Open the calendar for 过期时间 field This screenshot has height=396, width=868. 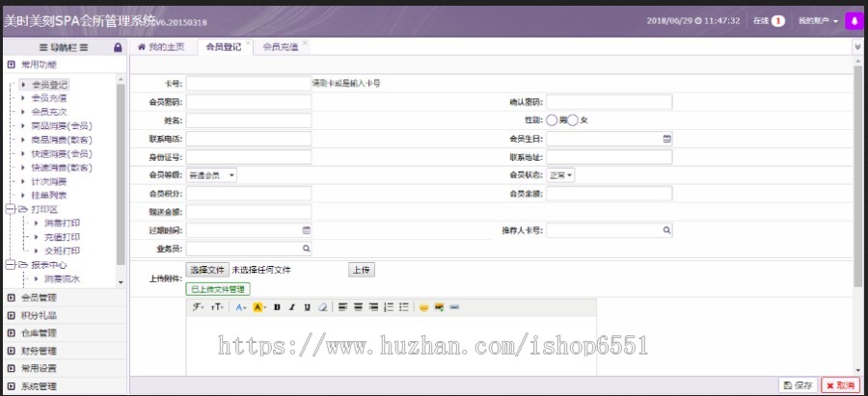point(306,230)
